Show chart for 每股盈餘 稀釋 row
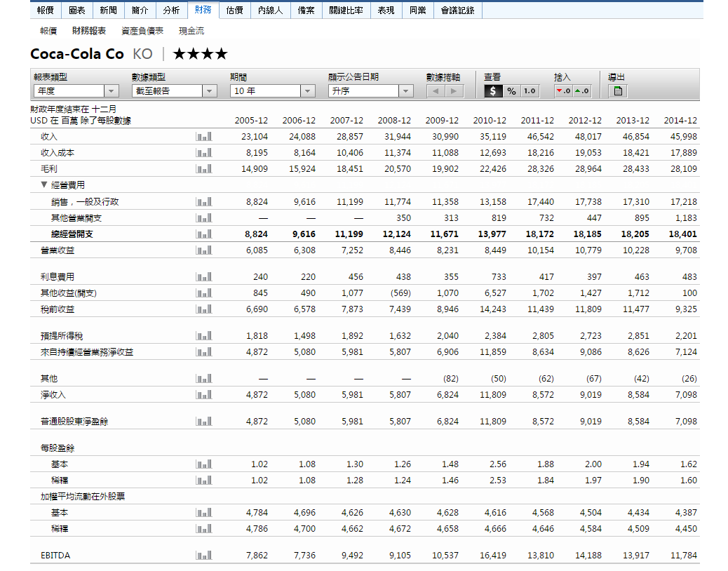 [204, 480]
